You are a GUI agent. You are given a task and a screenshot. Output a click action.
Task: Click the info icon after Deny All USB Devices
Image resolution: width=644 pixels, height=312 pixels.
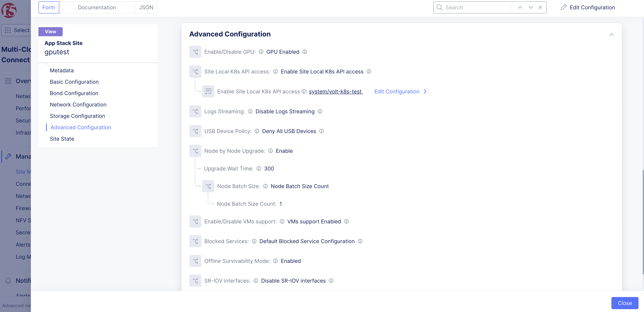322,131
